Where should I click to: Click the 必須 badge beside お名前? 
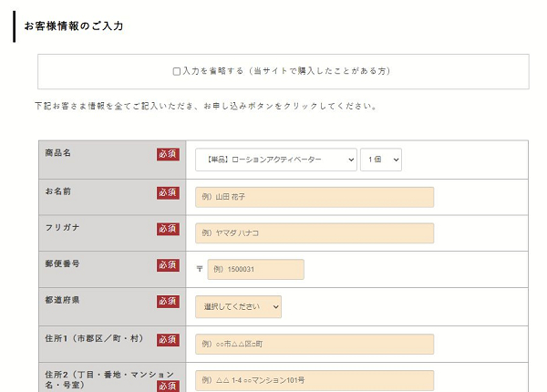pos(168,192)
